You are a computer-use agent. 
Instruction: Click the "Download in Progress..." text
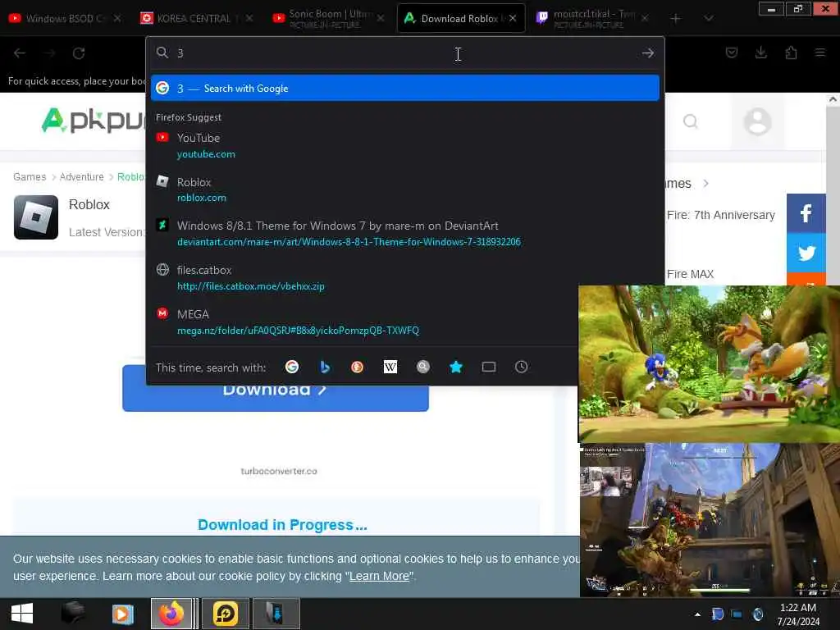click(x=282, y=525)
